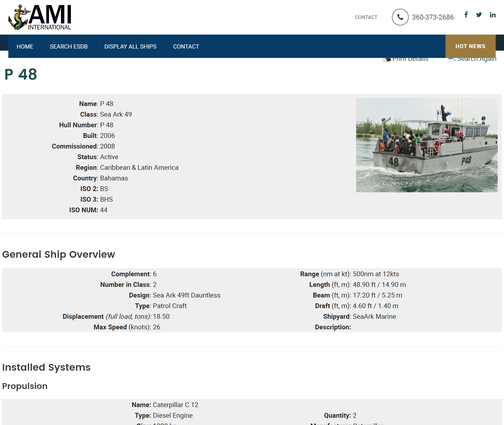The width and height of the screenshot is (504, 425).
Task: Click the Installed Systems heading
Action: (x=46, y=367)
